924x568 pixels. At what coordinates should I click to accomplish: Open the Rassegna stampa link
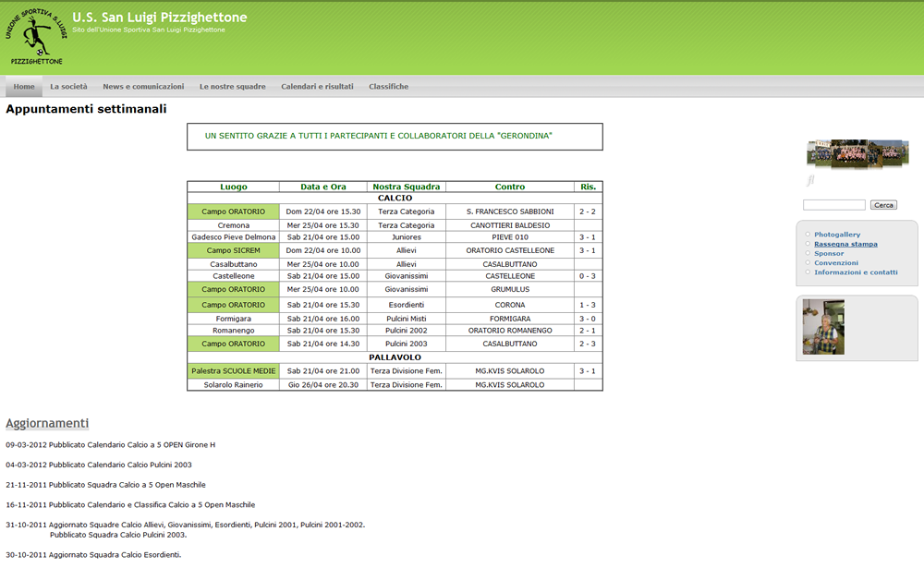[x=845, y=244]
